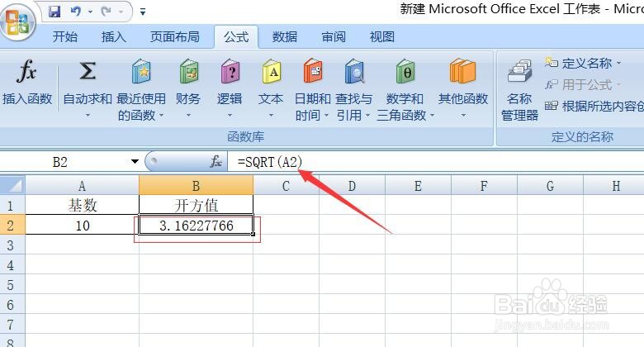
Task: Click the formula bar with =SQRT(A2)
Action: tap(436, 162)
